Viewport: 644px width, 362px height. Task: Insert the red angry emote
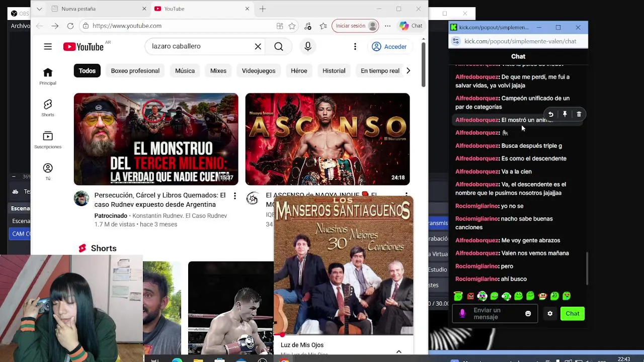(x=470, y=296)
